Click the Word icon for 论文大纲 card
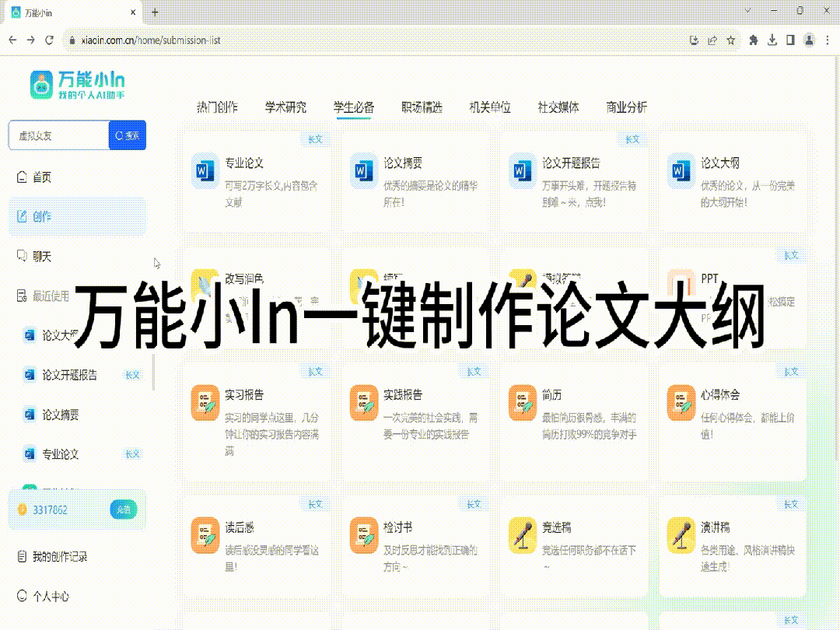This screenshot has height=630, width=840. (x=681, y=170)
